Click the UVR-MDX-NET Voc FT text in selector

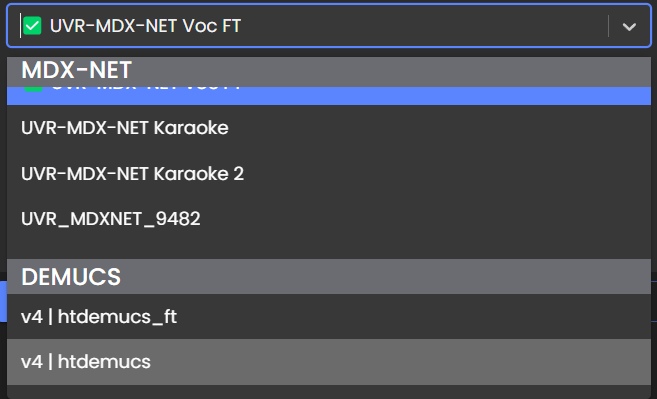[145, 26]
